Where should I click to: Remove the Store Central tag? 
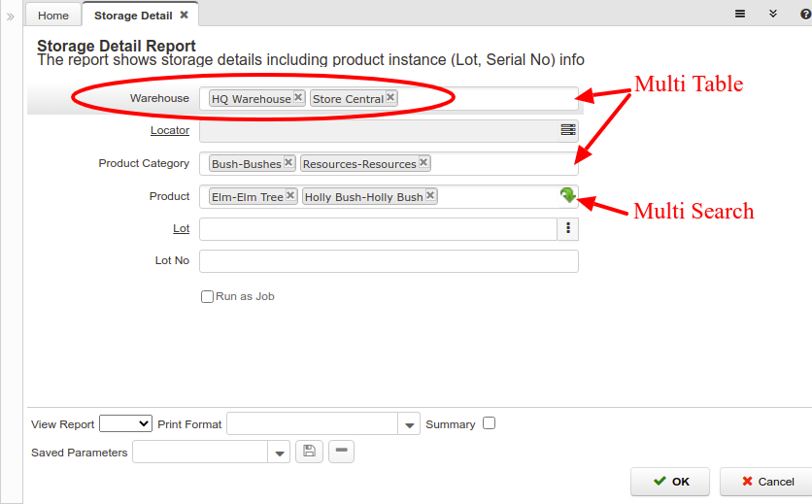[x=390, y=97]
